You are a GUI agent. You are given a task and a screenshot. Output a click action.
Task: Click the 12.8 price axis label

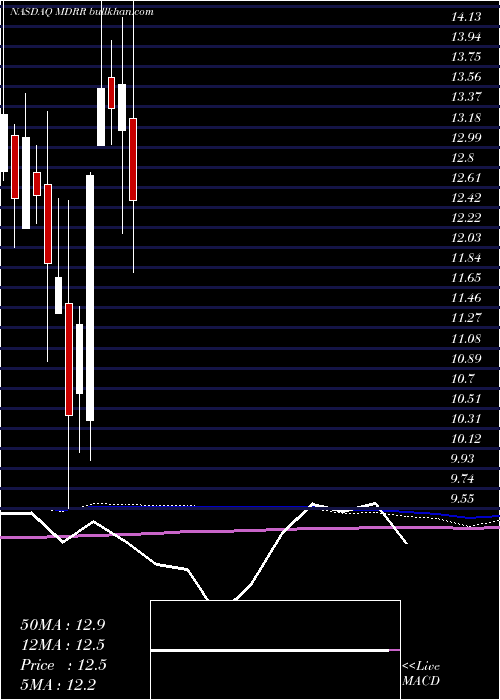click(x=462, y=158)
